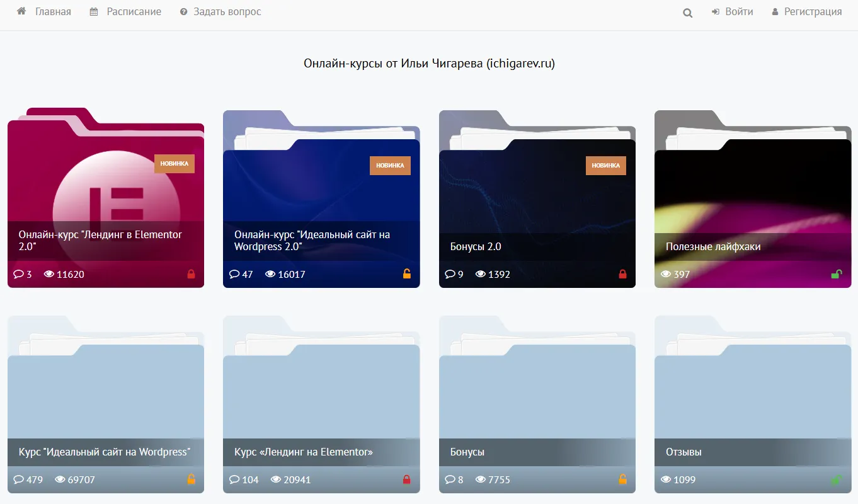Viewport: 858px width, 504px height.
Task: Click the red lock on Лендинг в Elementor 2.0
Action: pyautogui.click(x=192, y=274)
